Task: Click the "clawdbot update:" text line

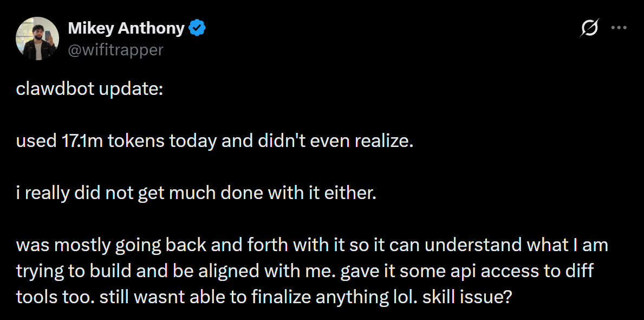Action: [89, 89]
